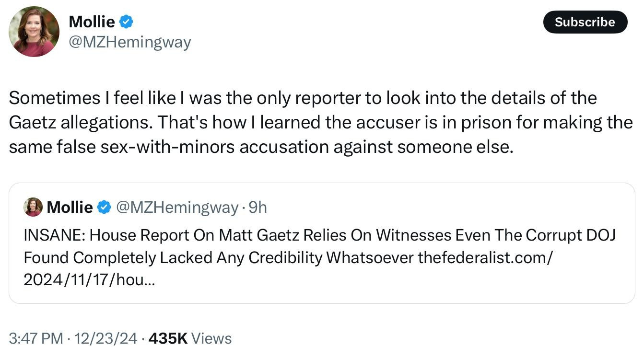Open the "435K" view count
Viewport: 644px width, 347px height.
click(168, 338)
